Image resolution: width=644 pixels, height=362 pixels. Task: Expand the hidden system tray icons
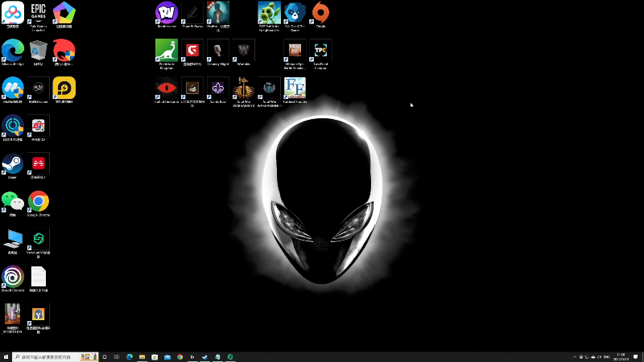click(575, 357)
